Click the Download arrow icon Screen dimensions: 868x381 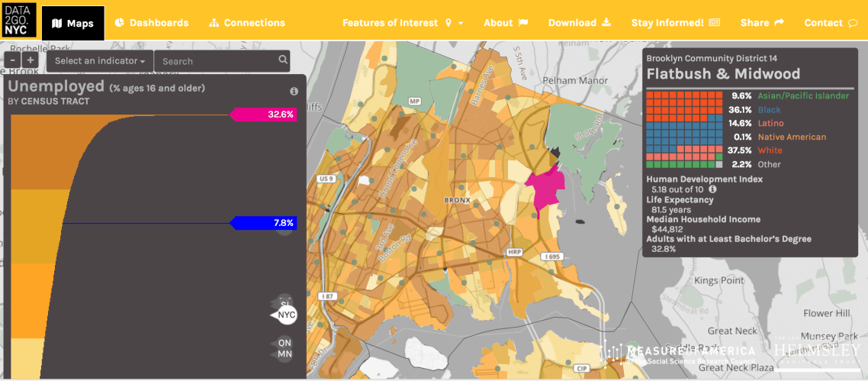(607, 23)
